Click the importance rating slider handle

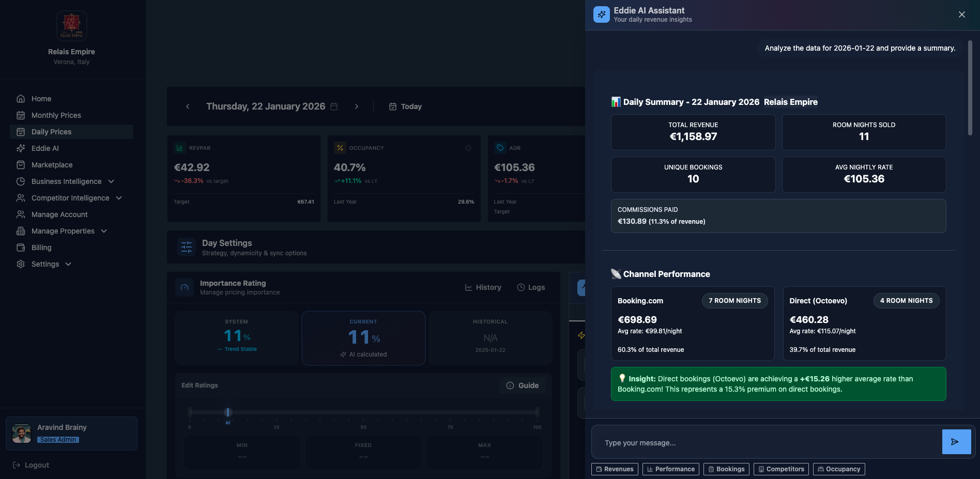coord(228,412)
